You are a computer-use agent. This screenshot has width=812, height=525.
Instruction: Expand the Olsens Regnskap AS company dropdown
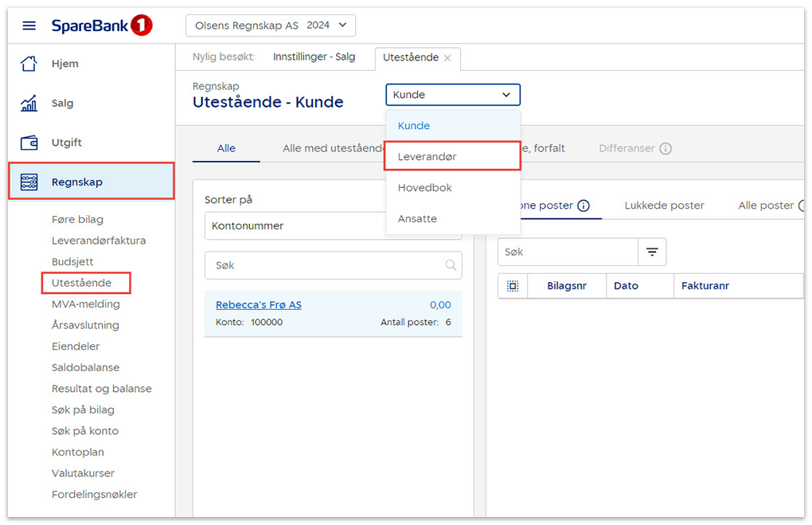coord(271,25)
